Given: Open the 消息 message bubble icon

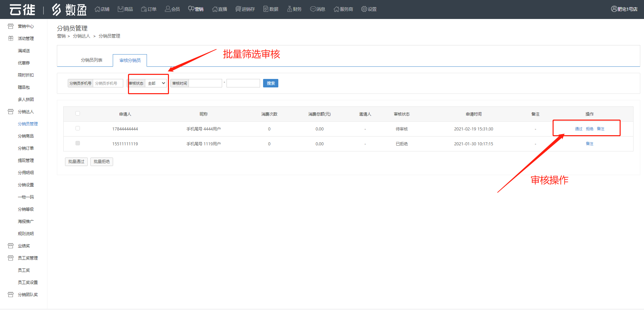Looking at the screenshot, I should (313, 9).
